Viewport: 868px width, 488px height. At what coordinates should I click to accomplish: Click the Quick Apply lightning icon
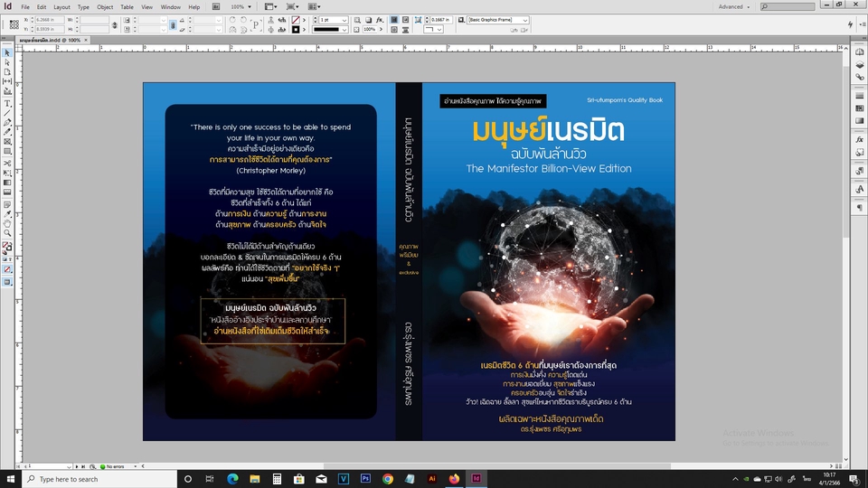pyautogui.click(x=850, y=24)
